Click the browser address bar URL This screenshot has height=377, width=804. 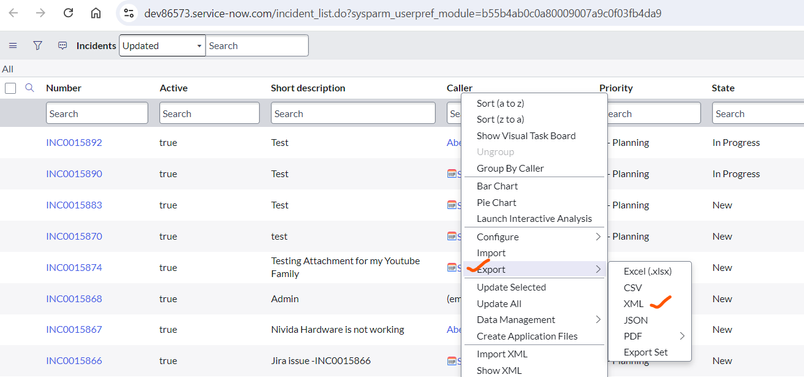(403, 13)
